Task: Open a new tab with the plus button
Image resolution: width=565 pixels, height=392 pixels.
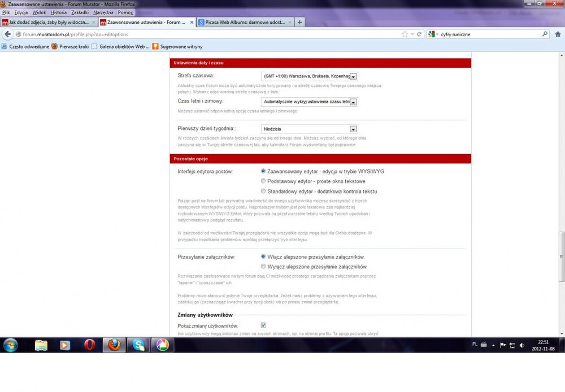Action: (299, 23)
